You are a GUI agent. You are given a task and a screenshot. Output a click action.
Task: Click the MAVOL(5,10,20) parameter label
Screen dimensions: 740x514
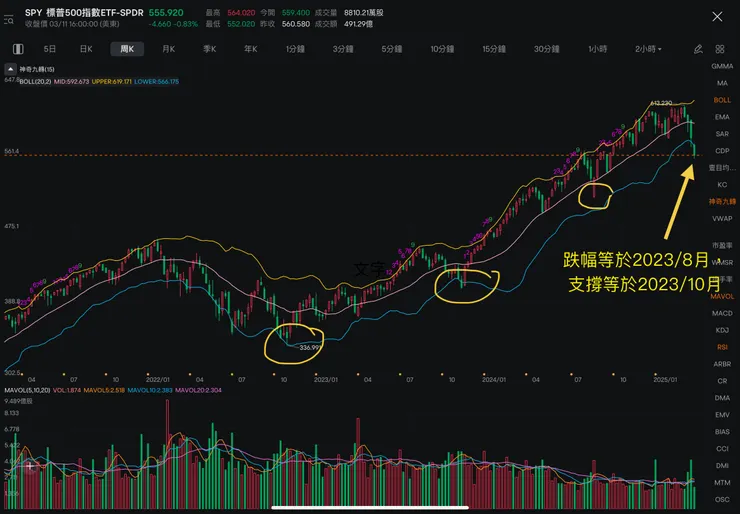tap(27, 390)
